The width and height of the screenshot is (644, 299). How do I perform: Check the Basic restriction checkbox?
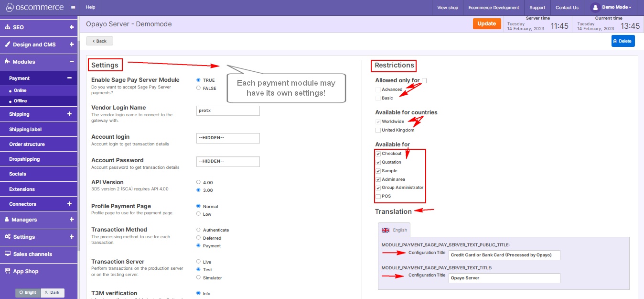coord(378,98)
